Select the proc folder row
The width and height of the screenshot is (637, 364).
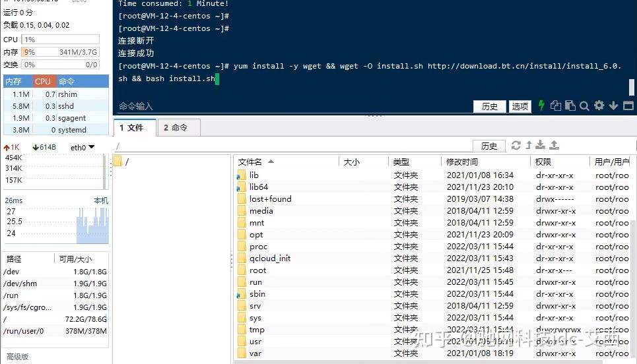pos(433,247)
